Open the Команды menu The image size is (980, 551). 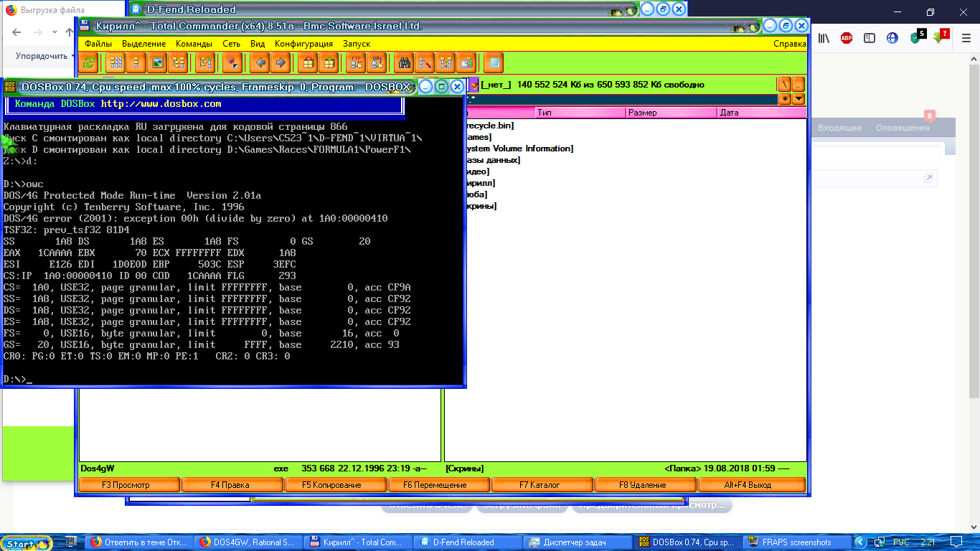194,44
